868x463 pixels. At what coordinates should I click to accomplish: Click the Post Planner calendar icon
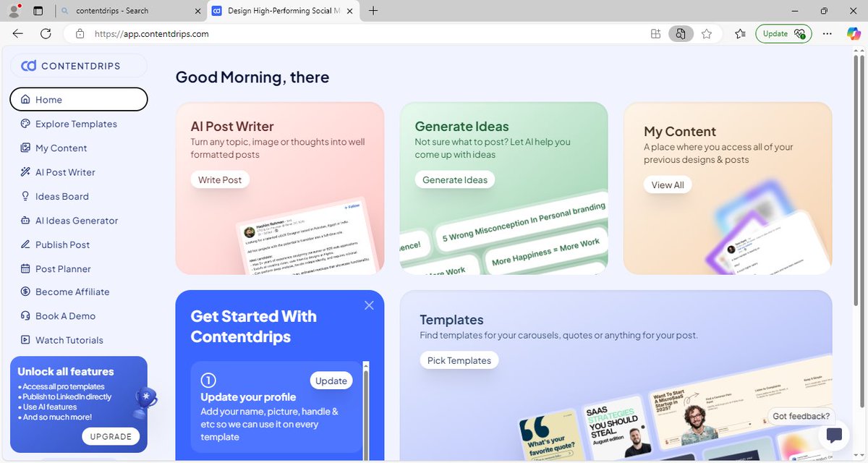tap(25, 268)
